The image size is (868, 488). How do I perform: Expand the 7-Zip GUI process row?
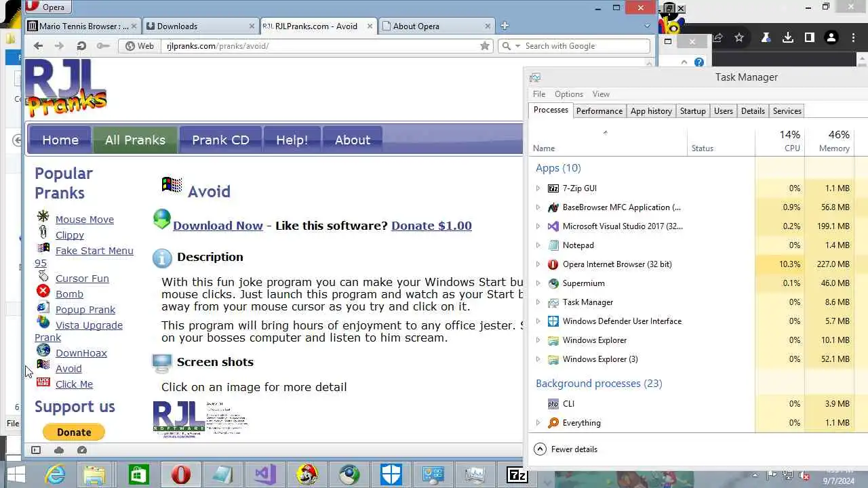[x=538, y=188]
